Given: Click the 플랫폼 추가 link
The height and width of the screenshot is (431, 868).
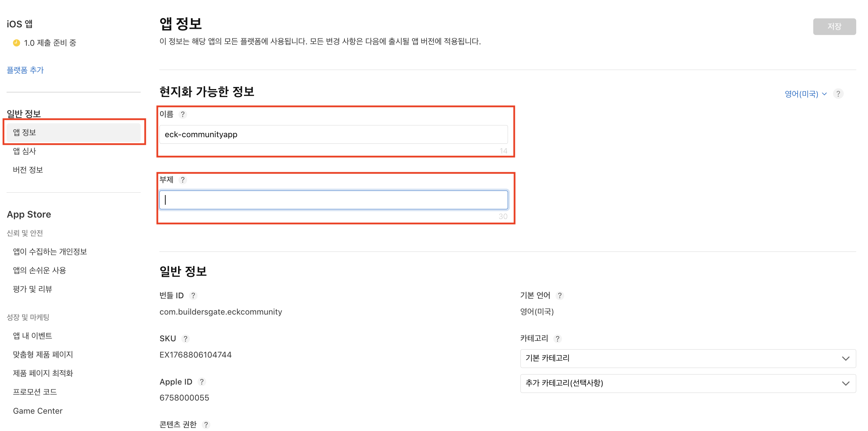Looking at the screenshot, I should pyautogui.click(x=25, y=70).
